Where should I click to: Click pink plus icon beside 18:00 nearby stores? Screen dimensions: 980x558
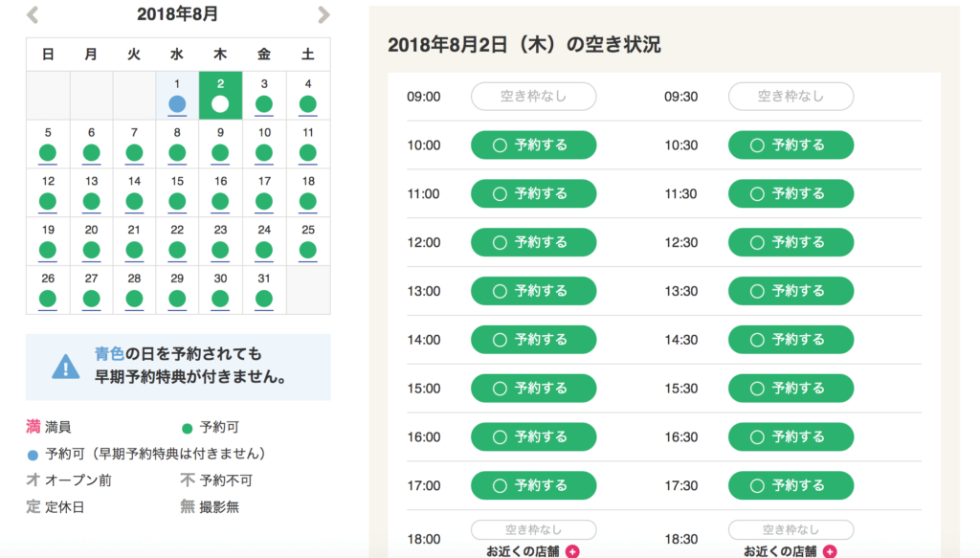572,551
